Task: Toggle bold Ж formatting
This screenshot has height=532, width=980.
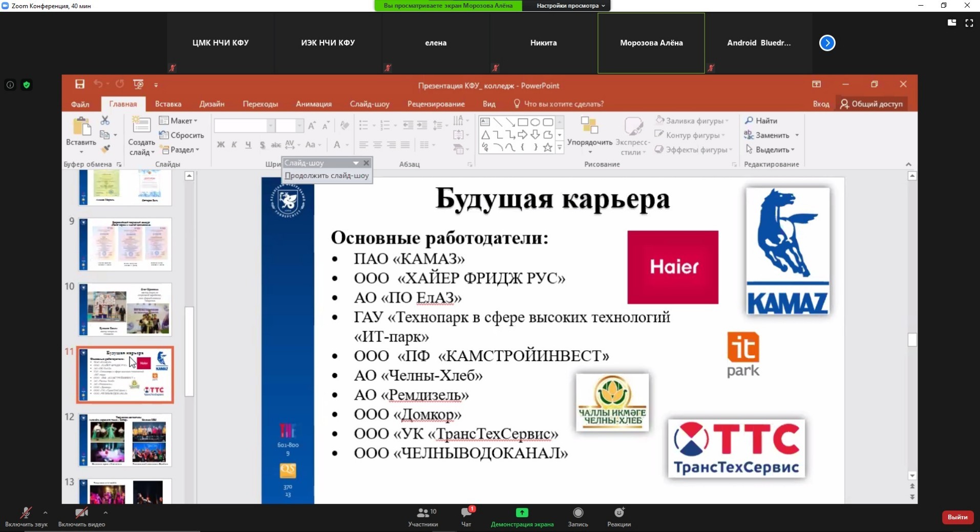Action: (221, 145)
